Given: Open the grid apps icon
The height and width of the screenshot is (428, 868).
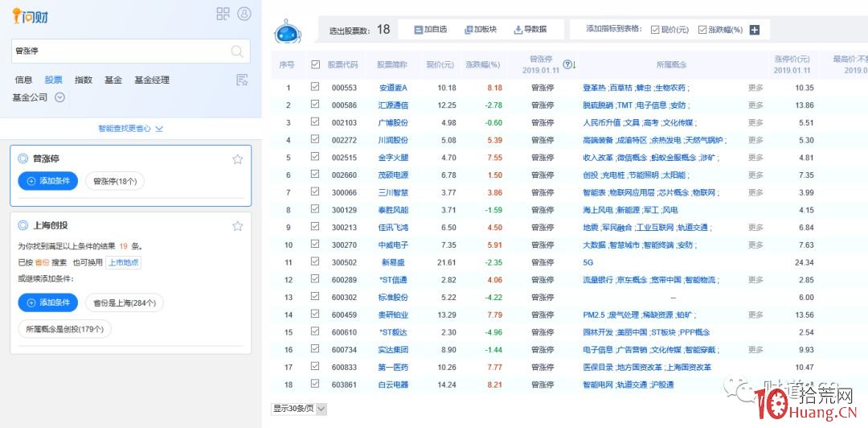Looking at the screenshot, I should [x=223, y=14].
